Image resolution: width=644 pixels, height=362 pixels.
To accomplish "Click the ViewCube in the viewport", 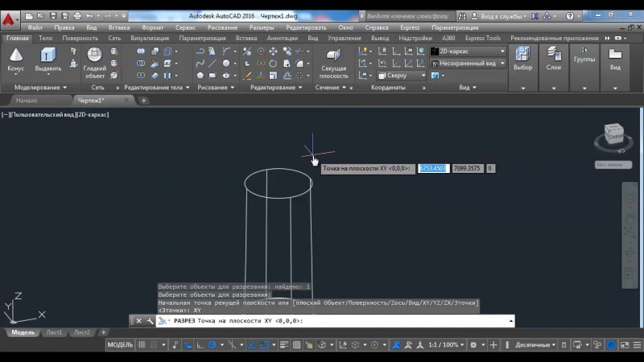I will click(613, 135).
